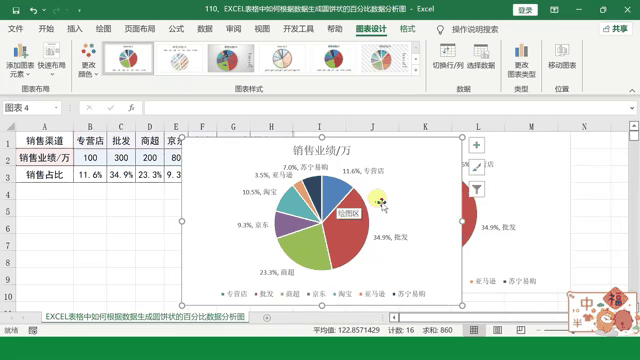Open the 插入 ribbon tab
This screenshot has width=640, height=360.
tap(75, 29)
